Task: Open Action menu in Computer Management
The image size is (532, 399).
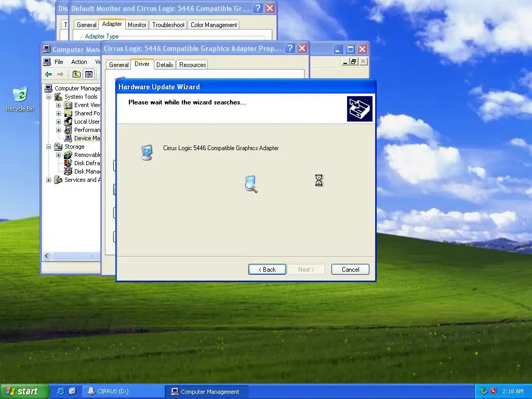Action: 79,62
